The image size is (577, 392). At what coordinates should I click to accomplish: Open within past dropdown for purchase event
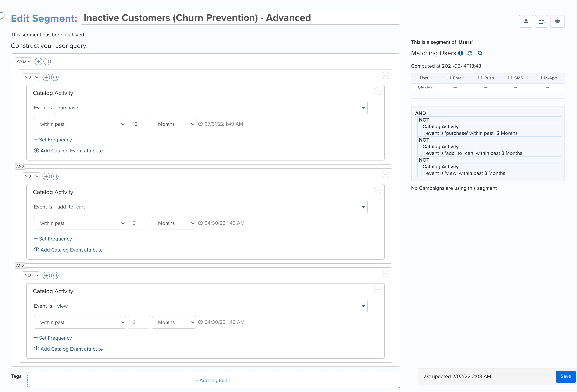[80, 124]
